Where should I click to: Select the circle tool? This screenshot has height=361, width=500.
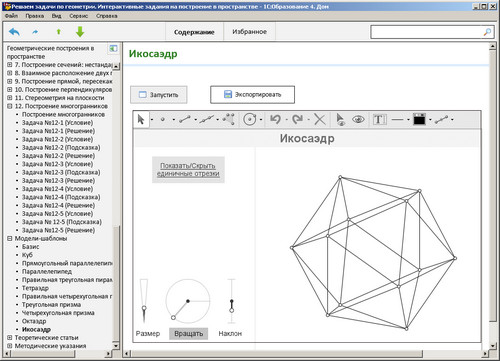[249, 119]
